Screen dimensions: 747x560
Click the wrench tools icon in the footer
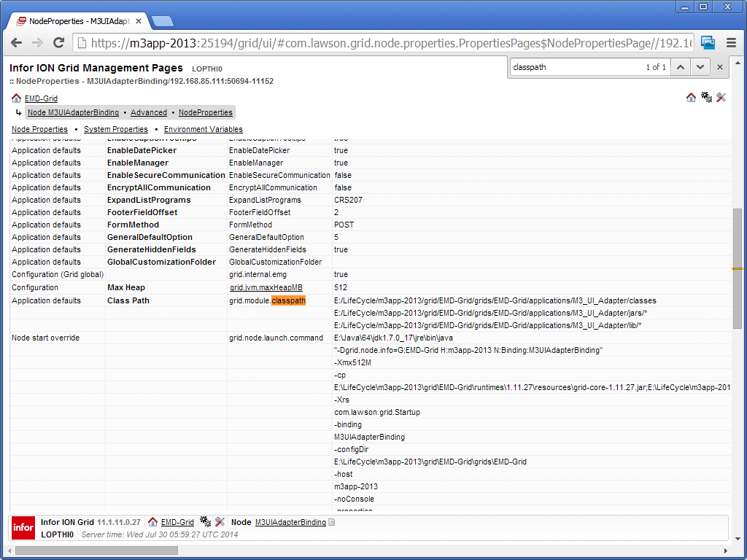click(220, 522)
